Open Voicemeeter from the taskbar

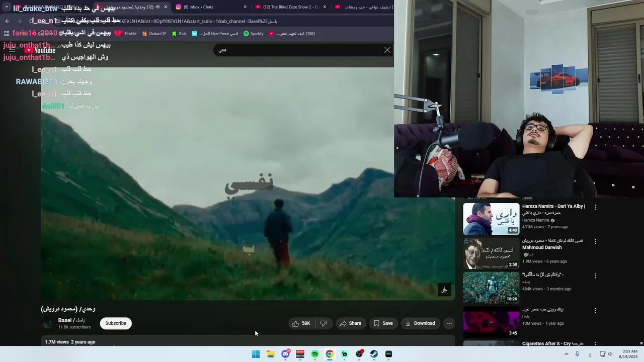coord(300,354)
